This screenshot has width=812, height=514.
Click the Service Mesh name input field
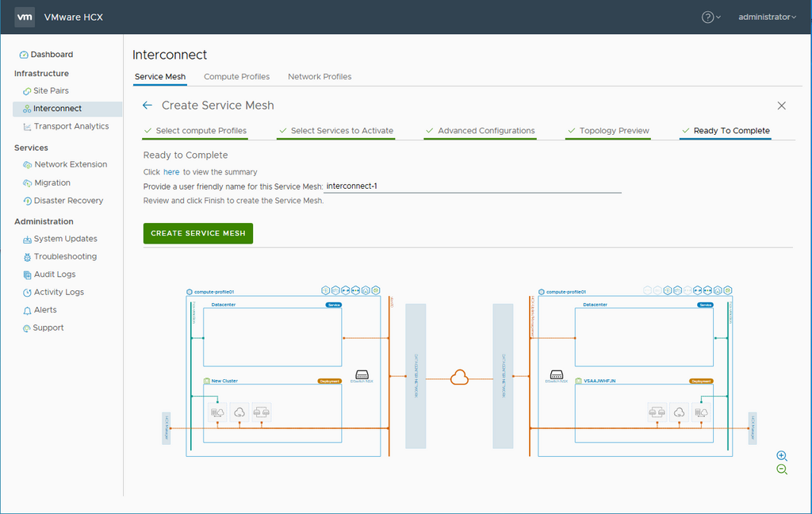pos(472,186)
